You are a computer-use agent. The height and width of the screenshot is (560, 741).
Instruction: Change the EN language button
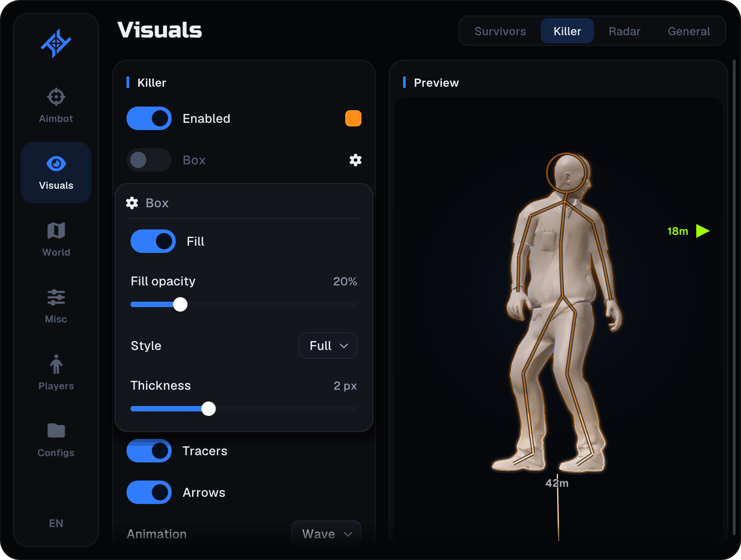[56, 523]
